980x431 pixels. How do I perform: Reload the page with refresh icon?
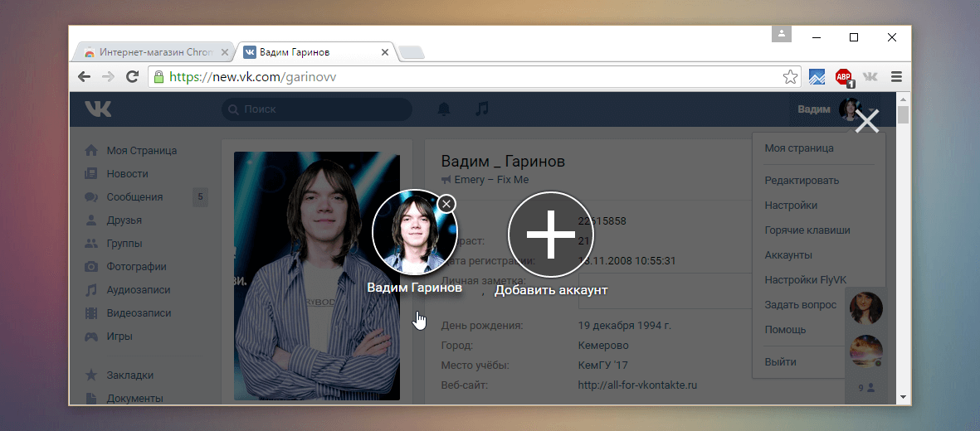coord(132,77)
